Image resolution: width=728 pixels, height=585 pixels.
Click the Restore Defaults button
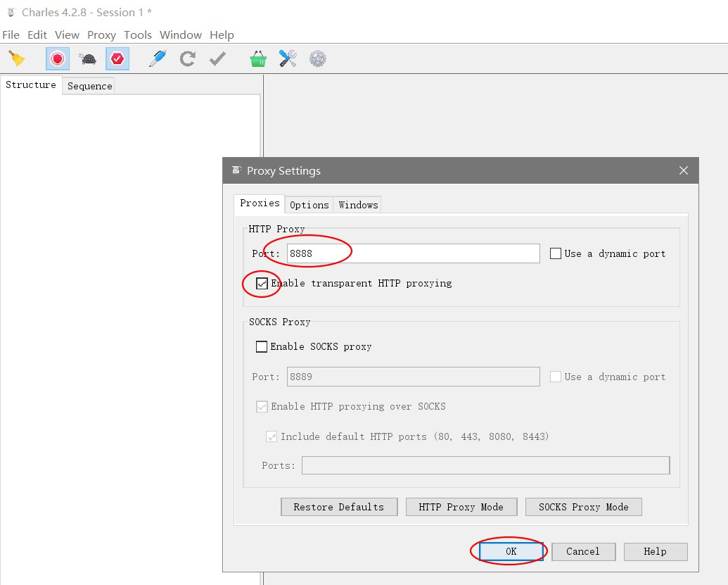coord(339,507)
